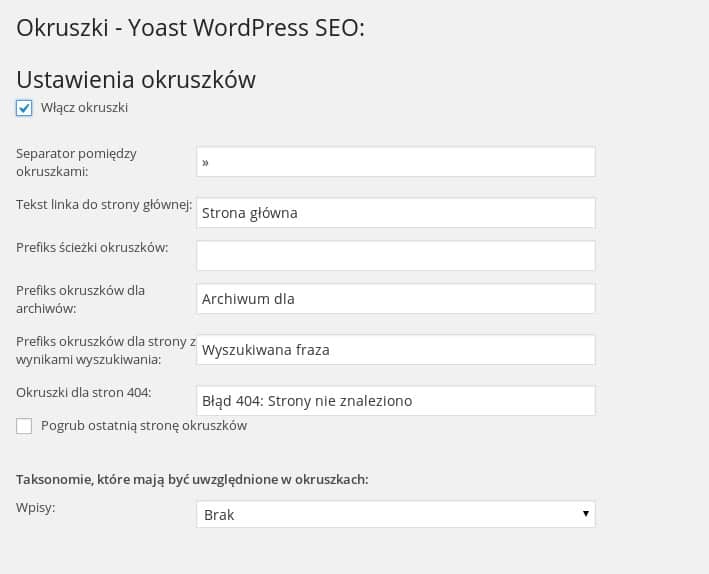Click the Archiwum dla input field
This screenshot has height=574, width=709.
(x=396, y=299)
